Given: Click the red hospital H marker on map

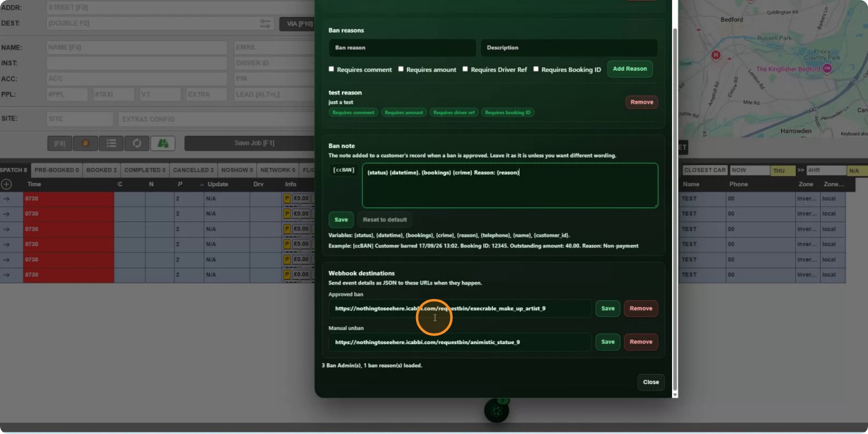Looking at the screenshot, I should pyautogui.click(x=716, y=55).
